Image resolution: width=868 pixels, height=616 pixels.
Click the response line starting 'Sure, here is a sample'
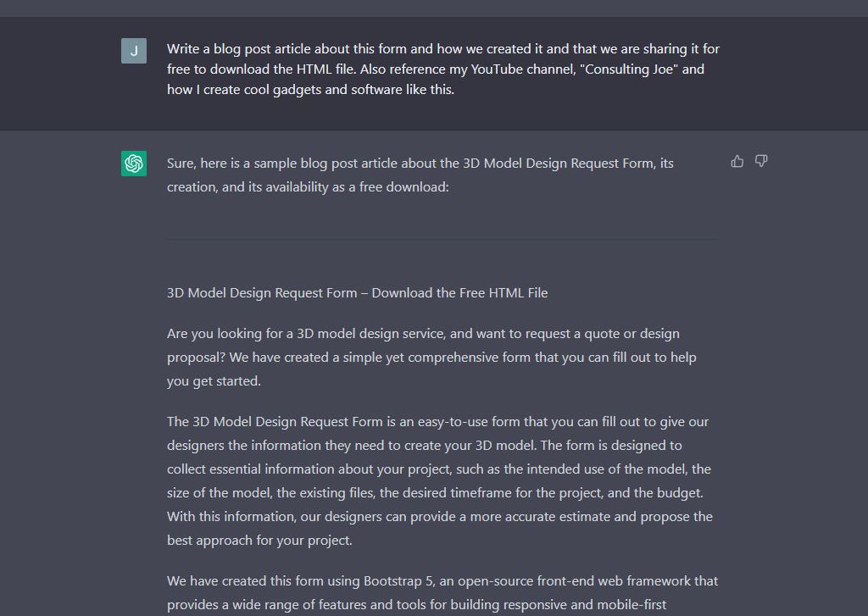point(420,164)
